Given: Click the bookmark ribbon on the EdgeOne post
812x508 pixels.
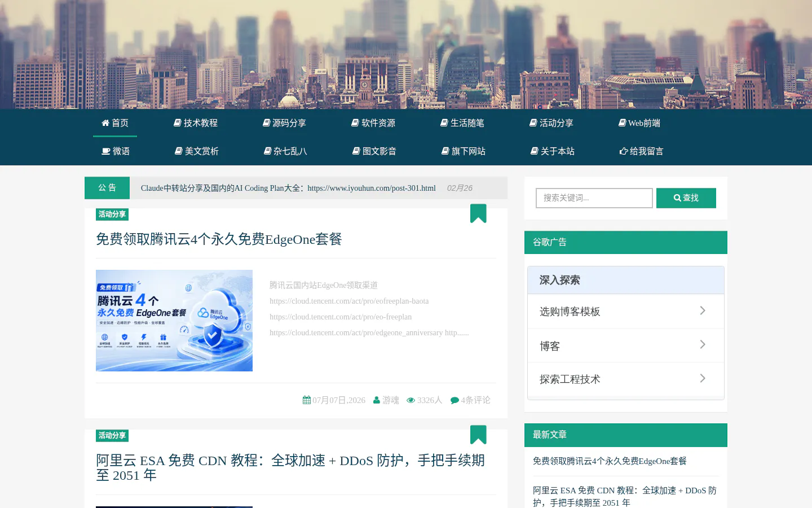Looking at the screenshot, I should pos(478,213).
